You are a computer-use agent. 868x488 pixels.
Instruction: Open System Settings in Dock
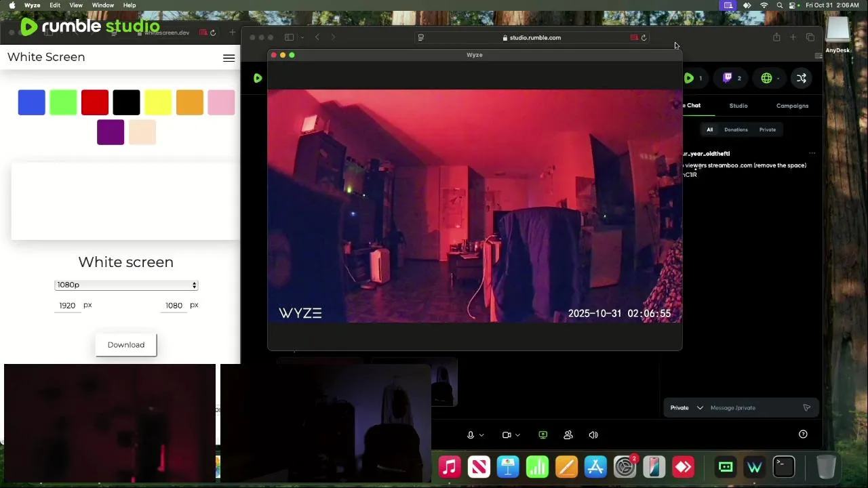click(x=625, y=467)
